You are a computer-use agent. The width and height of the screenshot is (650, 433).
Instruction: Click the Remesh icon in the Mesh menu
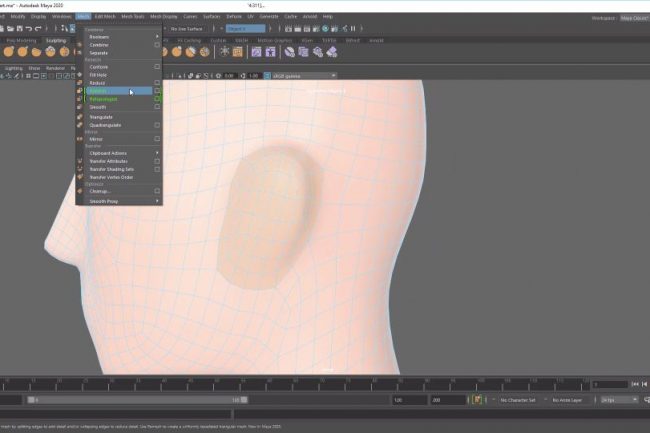pyautogui.click(x=80, y=91)
